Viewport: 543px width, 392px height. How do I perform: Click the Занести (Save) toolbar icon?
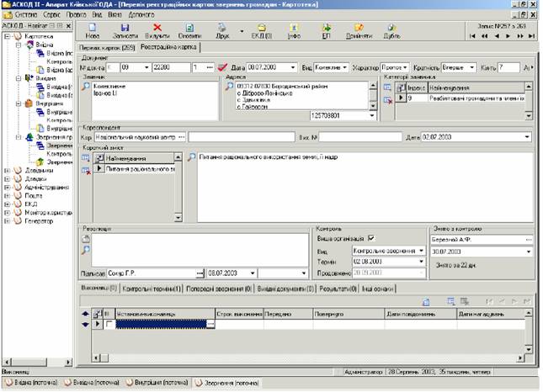125,31
